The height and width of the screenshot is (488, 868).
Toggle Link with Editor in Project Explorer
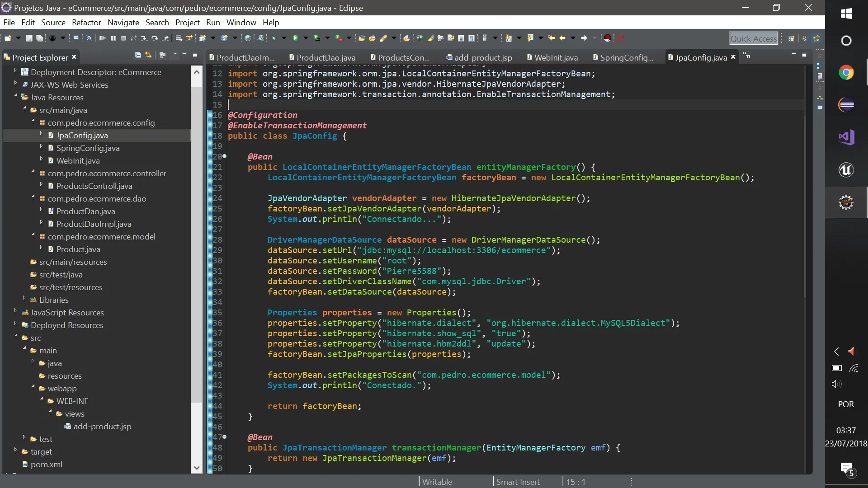click(148, 55)
